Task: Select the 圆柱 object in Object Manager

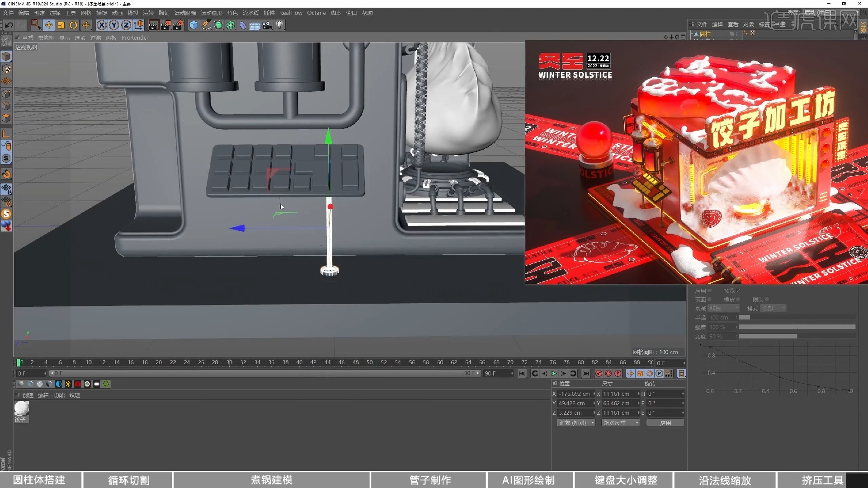Action: click(x=705, y=34)
